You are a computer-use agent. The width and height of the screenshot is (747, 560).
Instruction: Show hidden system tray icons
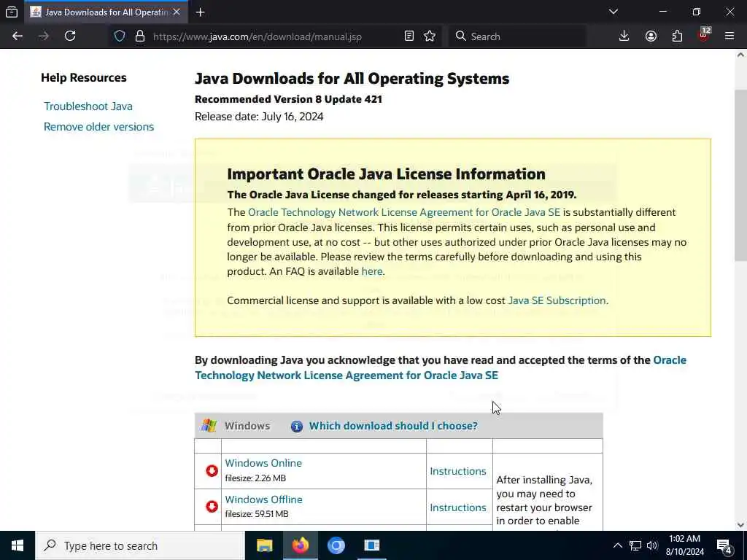click(x=617, y=545)
